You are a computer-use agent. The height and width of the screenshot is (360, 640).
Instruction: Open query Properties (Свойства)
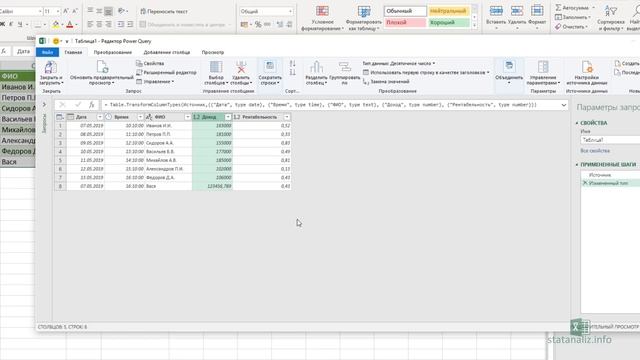coord(150,63)
